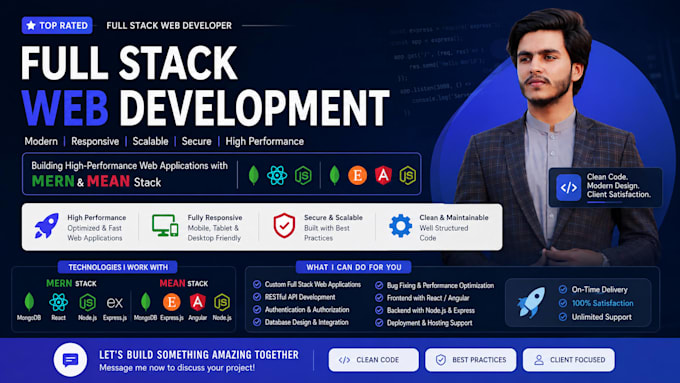Click the MongoDB leaf left of the top banner's React atom
Viewport: 680px width, 383px height.
coord(254,175)
